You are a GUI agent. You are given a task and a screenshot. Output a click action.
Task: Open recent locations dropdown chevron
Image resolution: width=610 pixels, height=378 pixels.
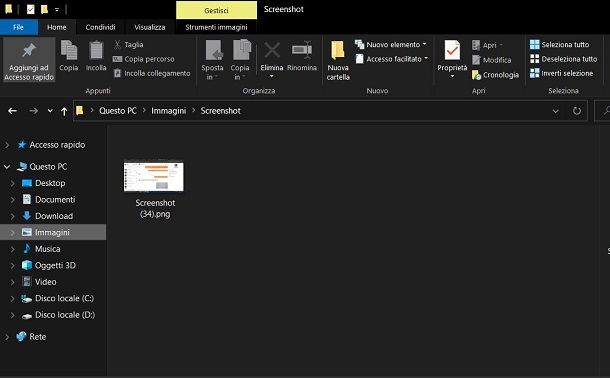[x=50, y=111]
